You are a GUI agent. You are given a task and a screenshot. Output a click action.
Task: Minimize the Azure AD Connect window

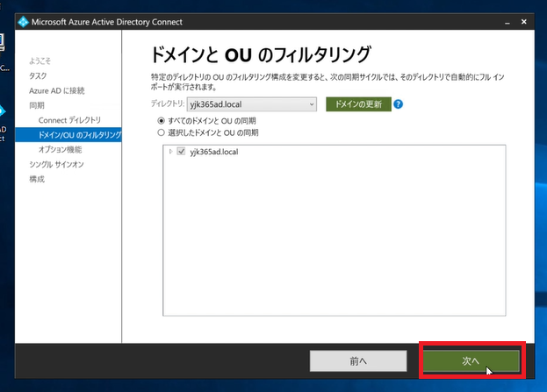click(507, 22)
